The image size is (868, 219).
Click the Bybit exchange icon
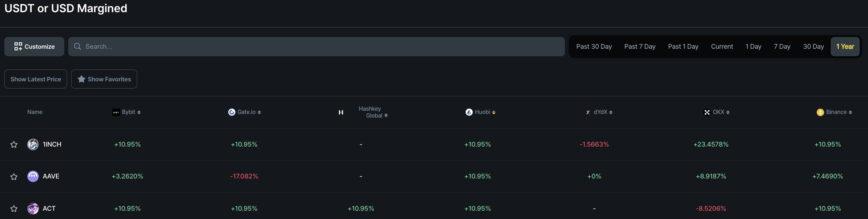[x=116, y=112]
